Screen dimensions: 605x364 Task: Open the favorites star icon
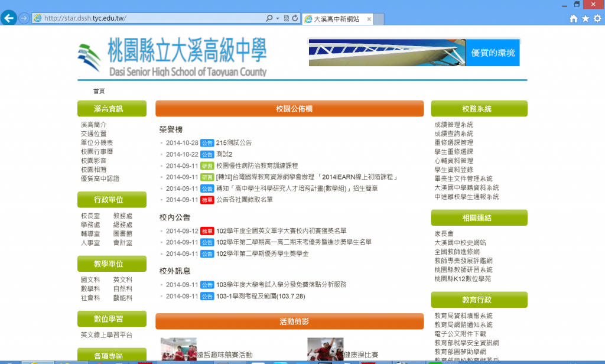tap(586, 19)
